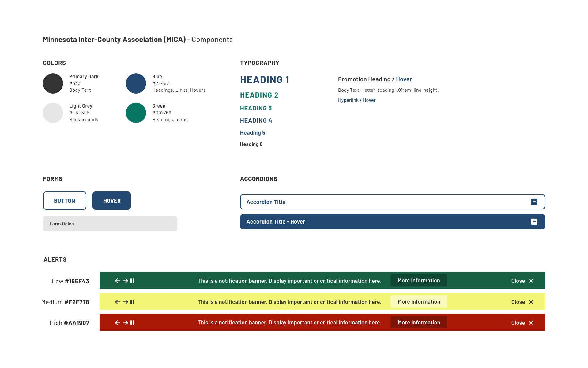Image resolution: width=588 pixels, height=368 pixels.
Task: Click the Hover link beside Promotion Heading
Action: coord(404,79)
